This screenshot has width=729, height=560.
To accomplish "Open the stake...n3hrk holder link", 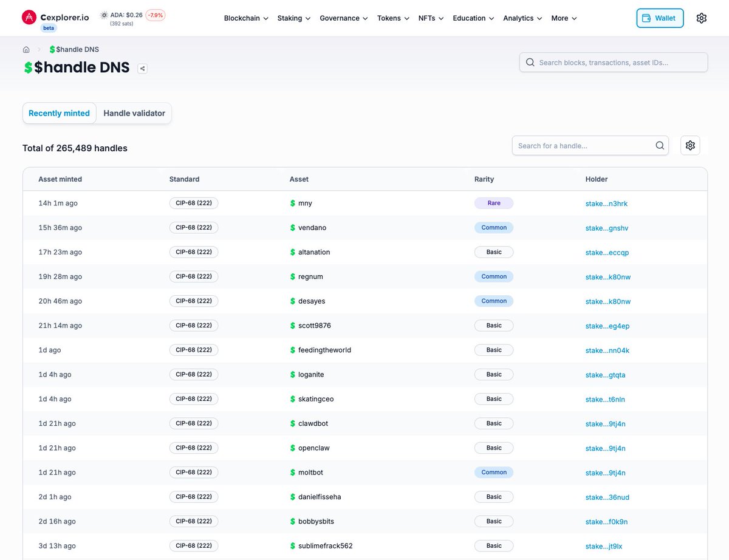I will pos(607,203).
